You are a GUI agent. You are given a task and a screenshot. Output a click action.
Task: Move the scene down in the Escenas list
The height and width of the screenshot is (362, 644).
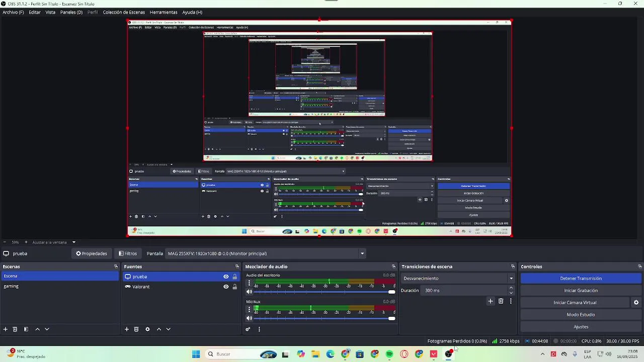(x=47, y=329)
